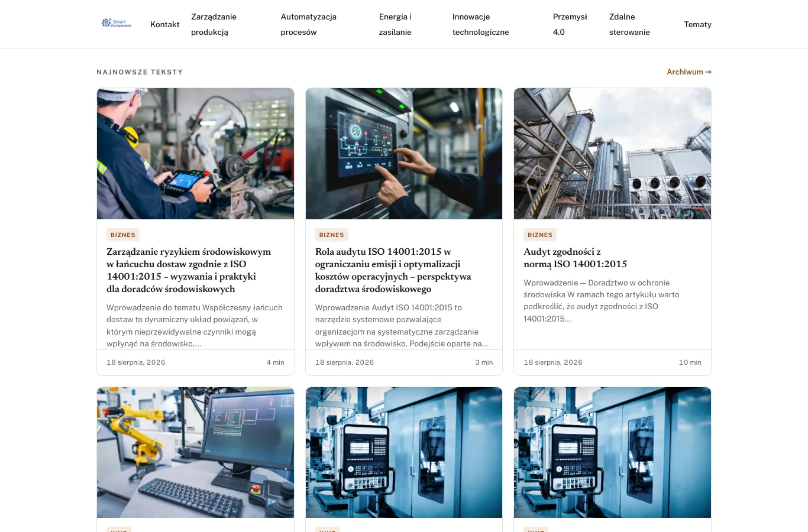This screenshot has width=808, height=532.
Task: Click the NAJNOWSZE TEKSTY heading
Action: pos(140,72)
